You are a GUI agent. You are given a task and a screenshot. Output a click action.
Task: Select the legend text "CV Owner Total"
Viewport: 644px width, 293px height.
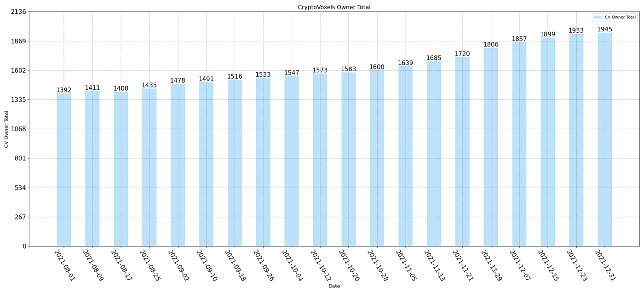pyautogui.click(x=620, y=17)
